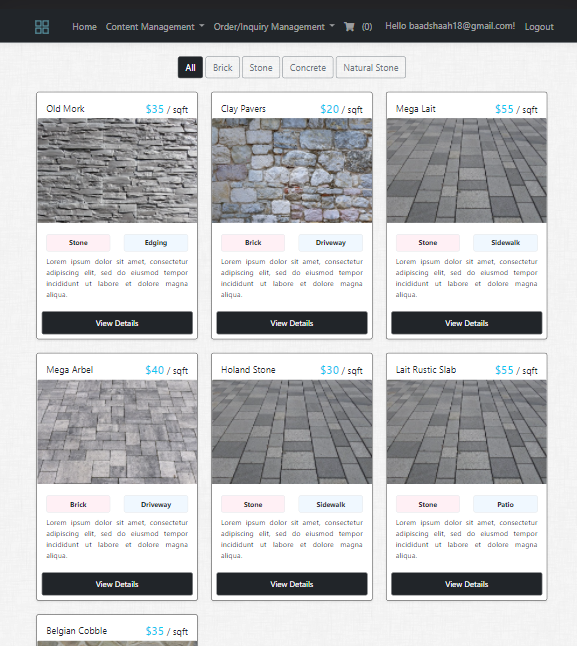Select the All filter tab
The image size is (577, 646).
pos(190,68)
